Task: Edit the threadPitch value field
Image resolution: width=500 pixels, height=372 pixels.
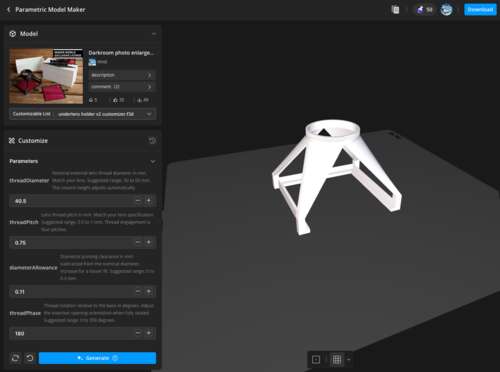Action: pyautogui.click(x=71, y=242)
